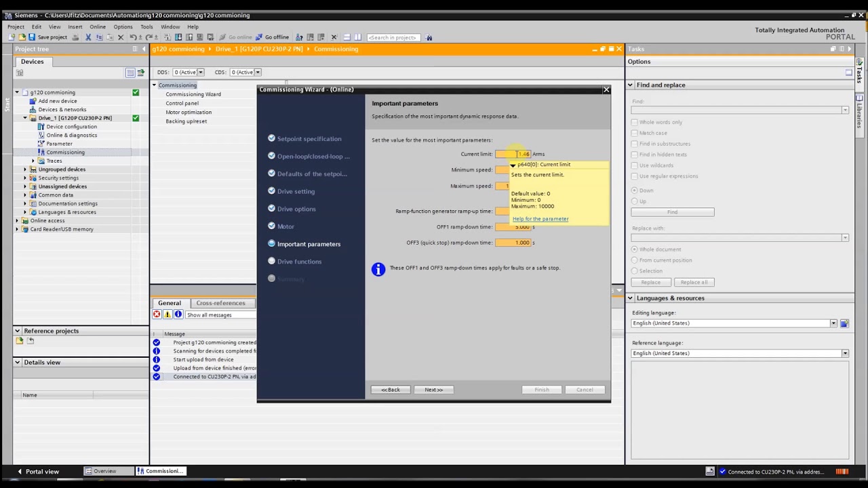Toggle the Whole words only checkbox
This screenshot has height=488, width=868.
tap(635, 122)
